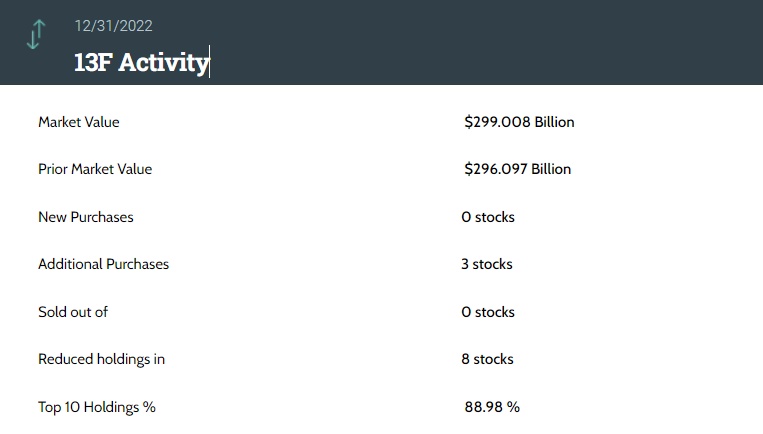Screen dimensions: 763x434
Task: Click the Top 10 Holdings % label
Action: [97, 407]
